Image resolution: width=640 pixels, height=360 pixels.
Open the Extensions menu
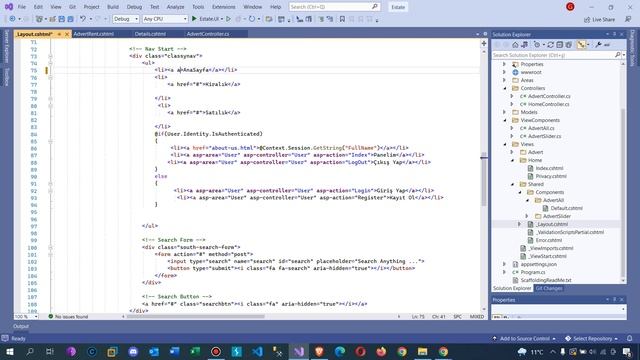[224, 7]
